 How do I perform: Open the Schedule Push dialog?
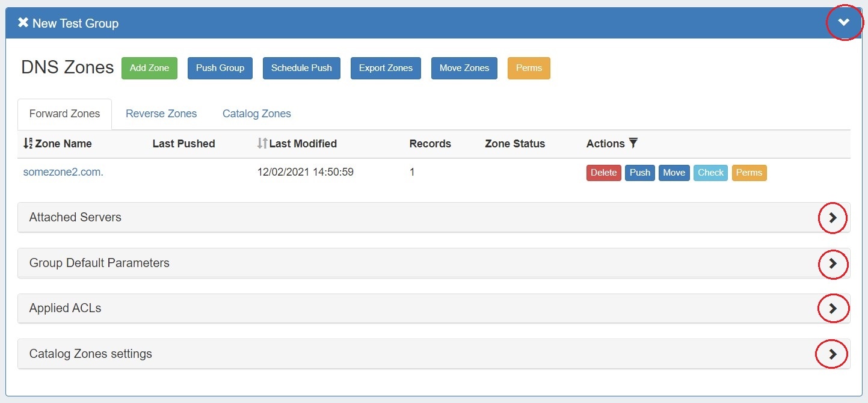coord(301,68)
